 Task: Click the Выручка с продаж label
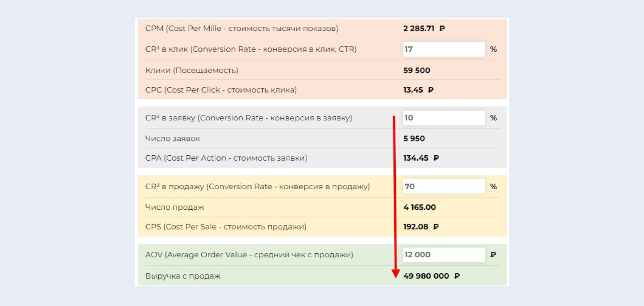182,276
